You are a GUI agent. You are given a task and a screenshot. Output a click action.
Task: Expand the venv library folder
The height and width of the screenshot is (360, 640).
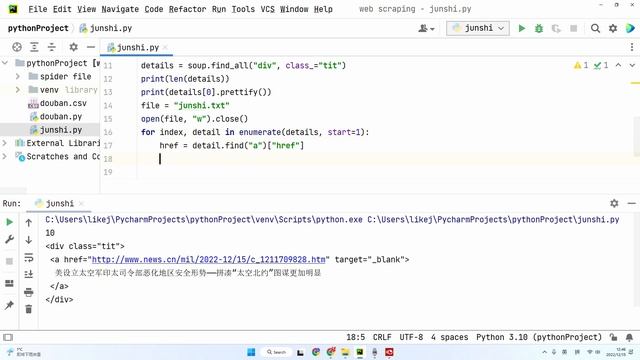coord(18,90)
